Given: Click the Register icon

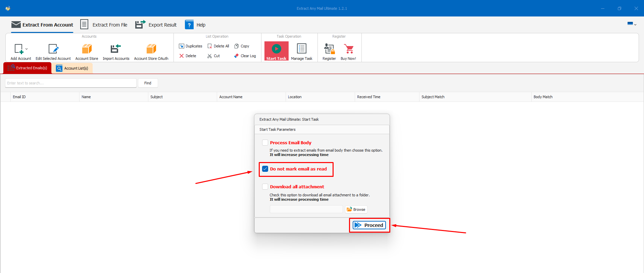Looking at the screenshot, I should [329, 49].
